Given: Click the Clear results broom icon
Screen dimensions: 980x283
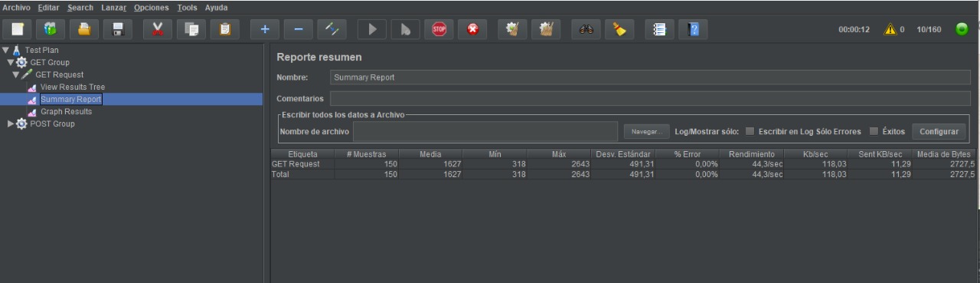Looking at the screenshot, I should tap(512, 29).
